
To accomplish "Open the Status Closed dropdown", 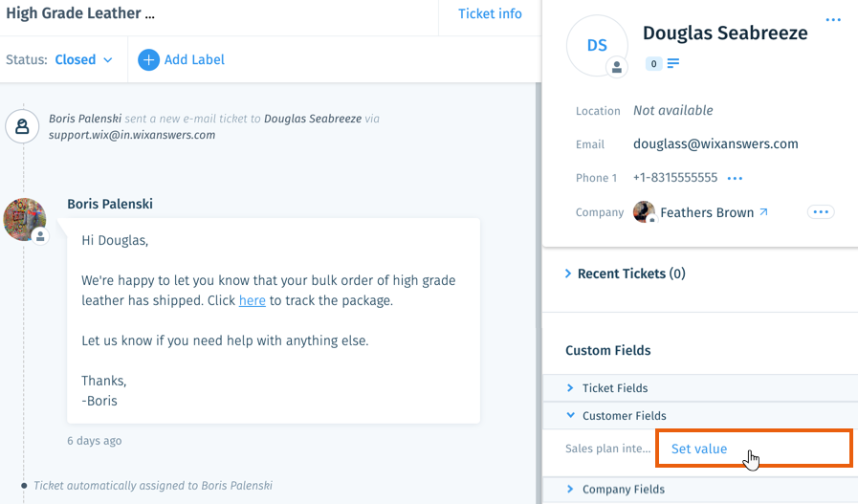I will click(x=84, y=59).
